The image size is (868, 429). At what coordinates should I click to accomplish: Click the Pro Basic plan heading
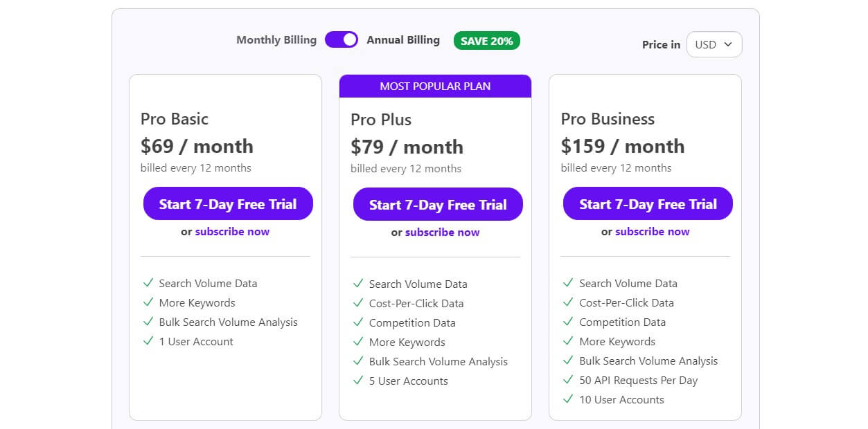click(x=174, y=119)
